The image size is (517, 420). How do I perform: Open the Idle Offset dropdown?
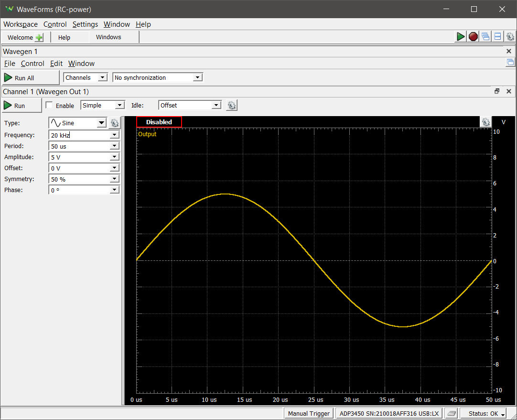pyautogui.click(x=190, y=105)
